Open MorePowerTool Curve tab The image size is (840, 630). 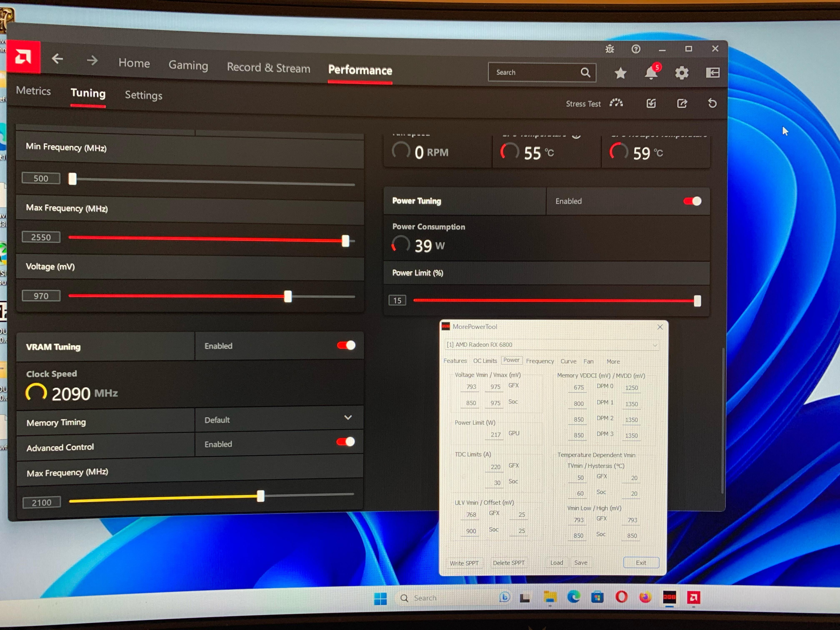pyautogui.click(x=569, y=361)
